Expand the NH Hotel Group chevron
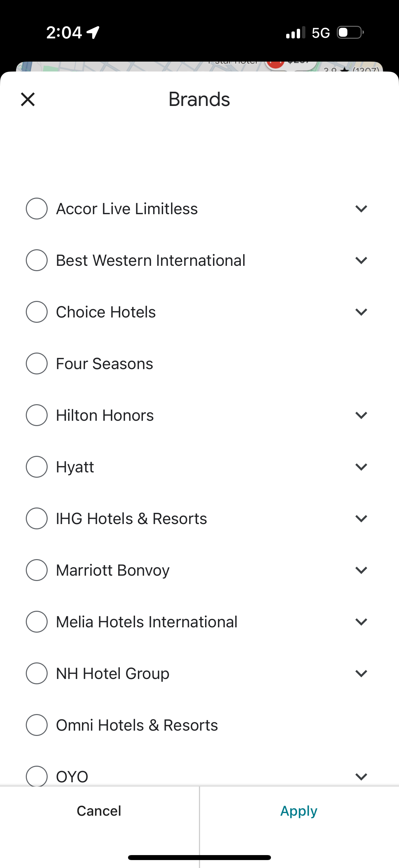The image size is (399, 868). pyautogui.click(x=361, y=674)
